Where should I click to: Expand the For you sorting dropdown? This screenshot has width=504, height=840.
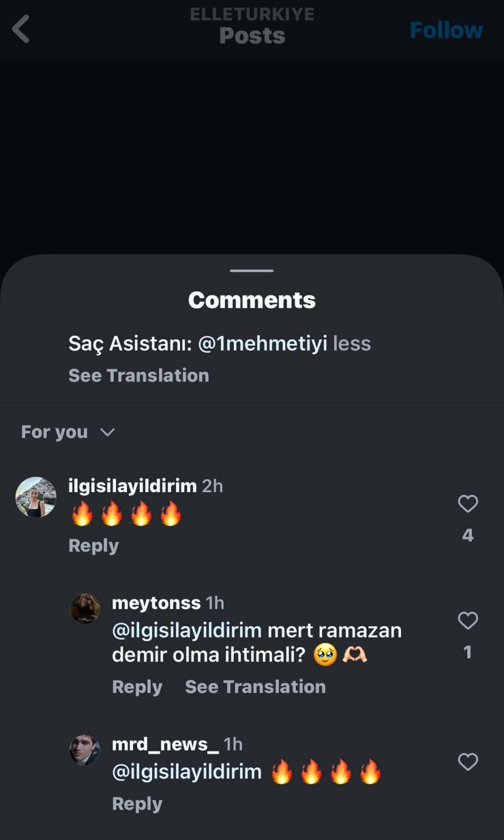pyautogui.click(x=68, y=432)
